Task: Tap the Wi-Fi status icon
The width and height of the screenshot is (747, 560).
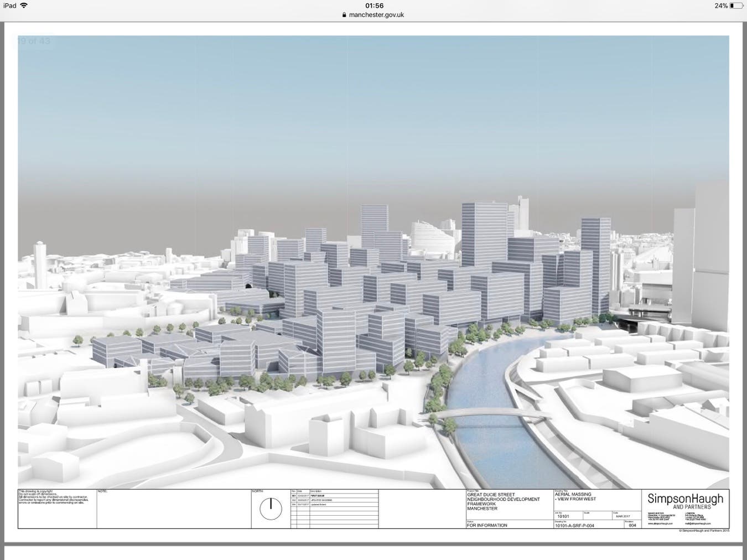Action: 24,6
